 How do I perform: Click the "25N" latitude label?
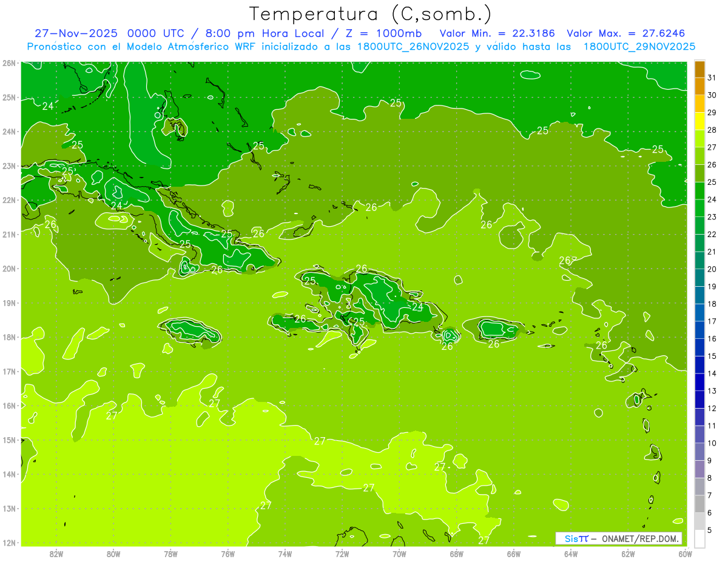coord(8,97)
